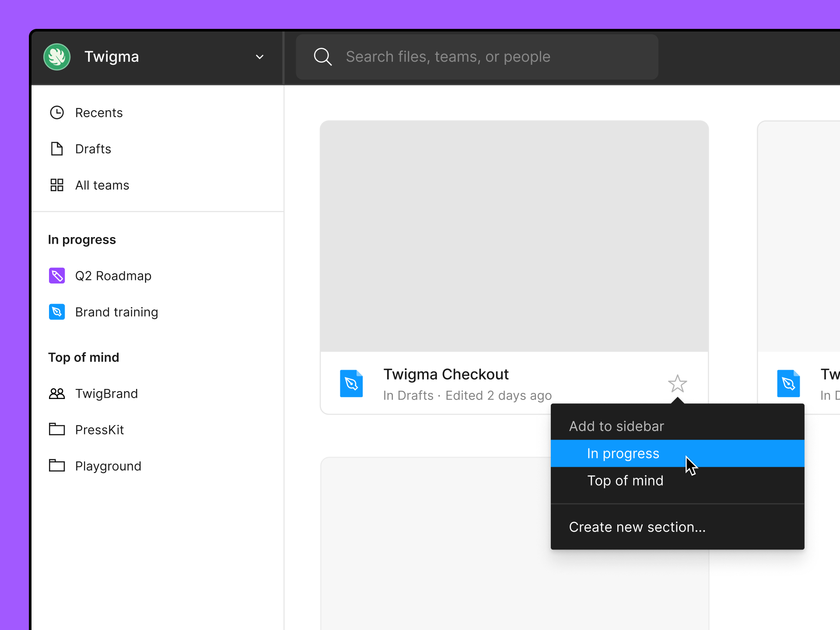Screen dimensions: 840x630
Task: Click the Twigma leaf logo avatar
Action: [x=57, y=57]
